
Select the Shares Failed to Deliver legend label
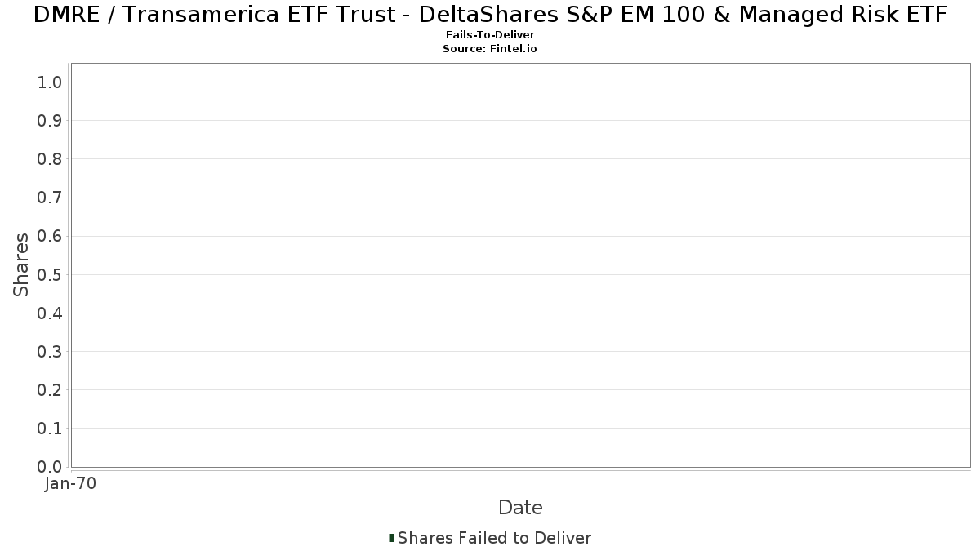pyautogui.click(x=494, y=538)
